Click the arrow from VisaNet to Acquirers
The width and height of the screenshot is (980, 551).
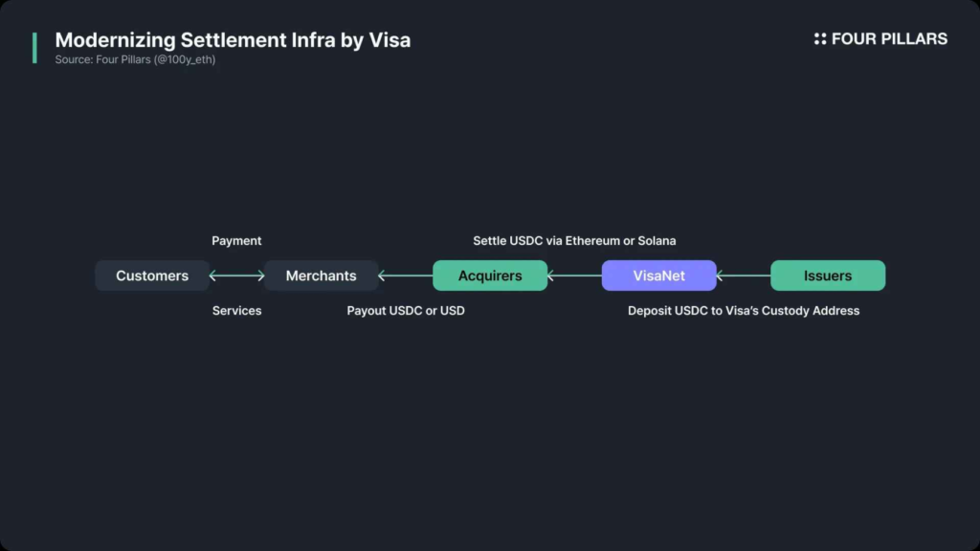click(x=574, y=275)
